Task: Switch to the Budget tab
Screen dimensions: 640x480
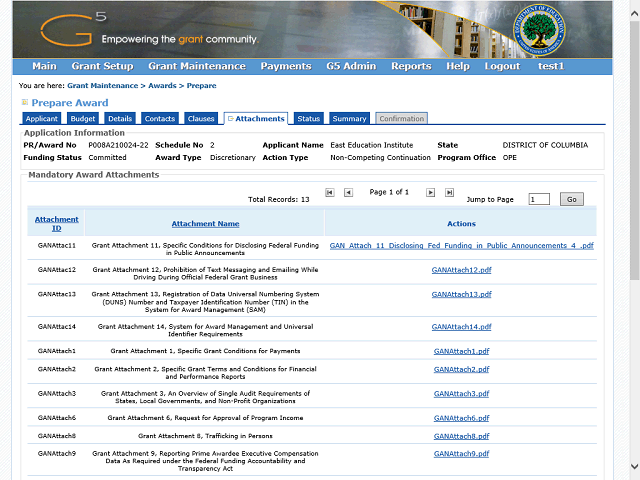Action: pos(83,119)
